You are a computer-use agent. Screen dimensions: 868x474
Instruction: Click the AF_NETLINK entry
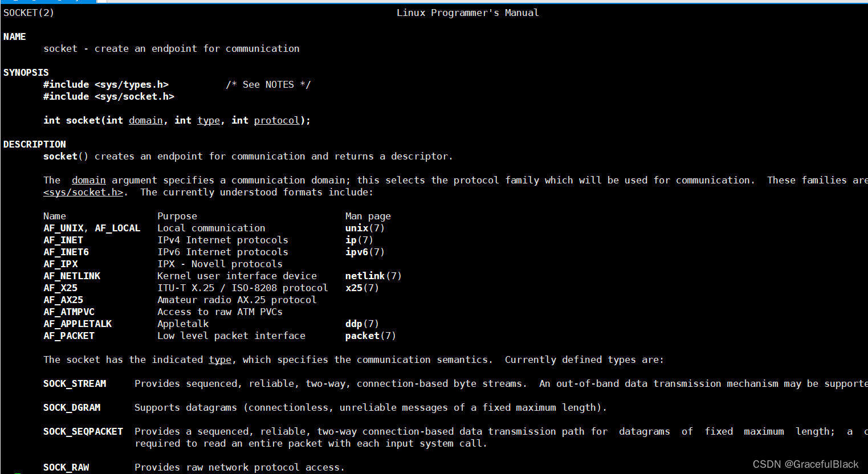(x=72, y=276)
